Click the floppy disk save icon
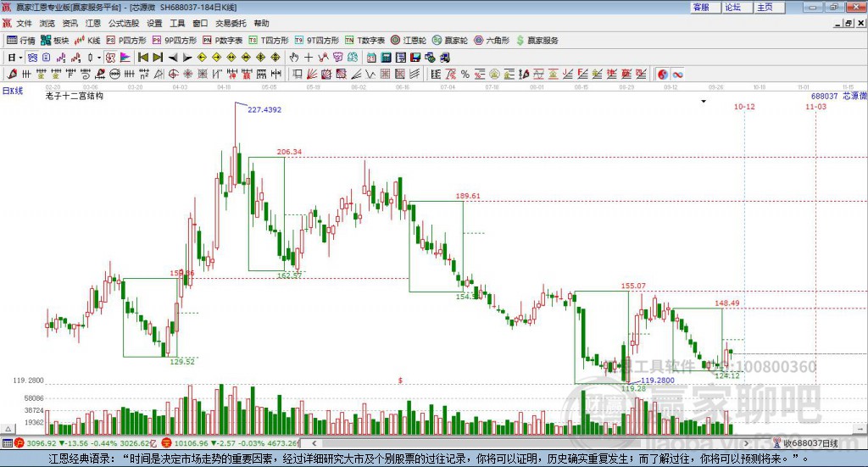 (x=415, y=58)
